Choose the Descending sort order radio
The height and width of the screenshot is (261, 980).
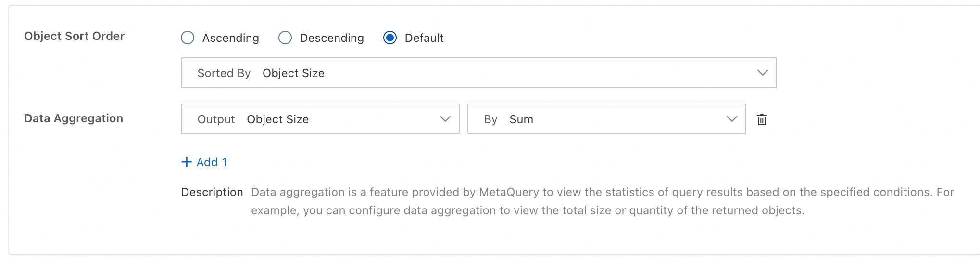285,38
